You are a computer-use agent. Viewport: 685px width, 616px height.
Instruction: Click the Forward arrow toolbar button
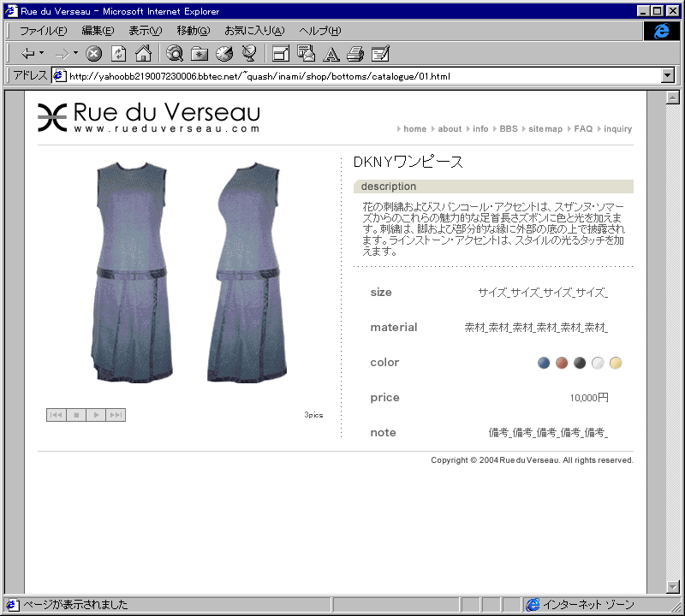(62, 54)
